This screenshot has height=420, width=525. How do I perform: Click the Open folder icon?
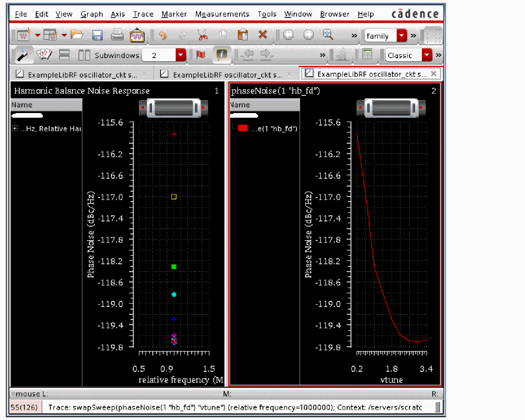77,35
